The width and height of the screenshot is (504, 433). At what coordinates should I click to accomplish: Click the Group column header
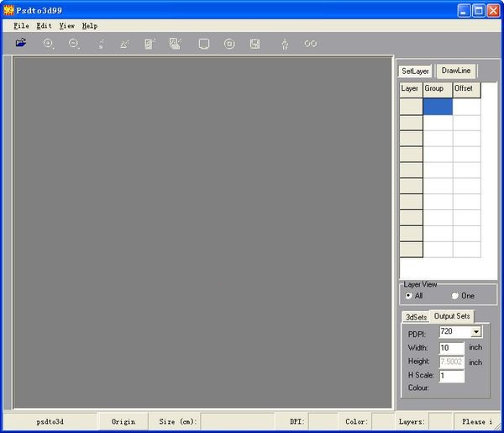(438, 89)
